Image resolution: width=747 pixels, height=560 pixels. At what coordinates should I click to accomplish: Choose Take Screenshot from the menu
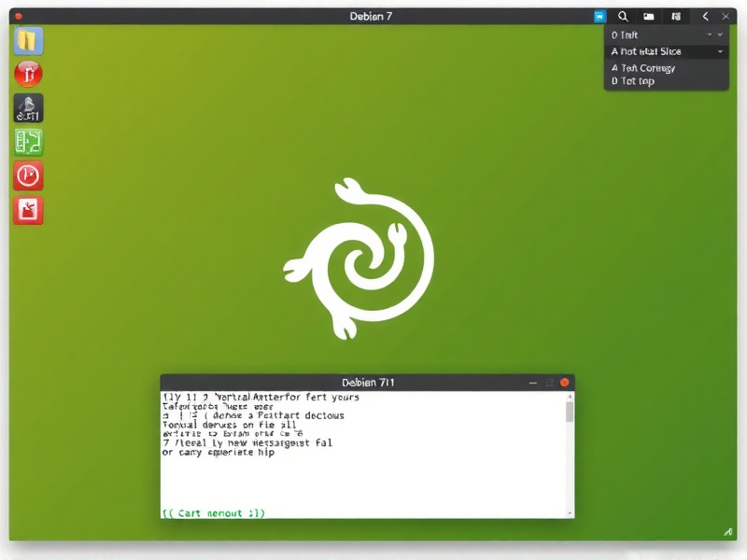(x=644, y=68)
